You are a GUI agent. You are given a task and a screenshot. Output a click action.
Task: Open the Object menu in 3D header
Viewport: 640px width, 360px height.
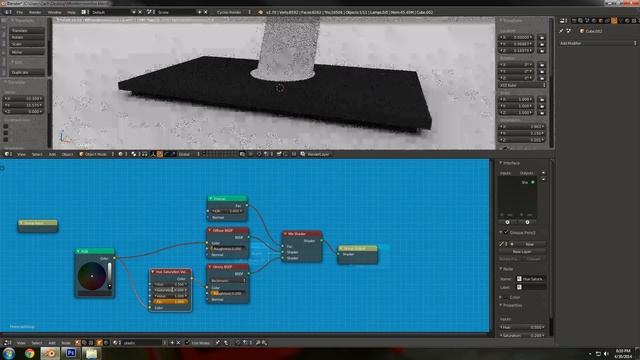pos(67,154)
